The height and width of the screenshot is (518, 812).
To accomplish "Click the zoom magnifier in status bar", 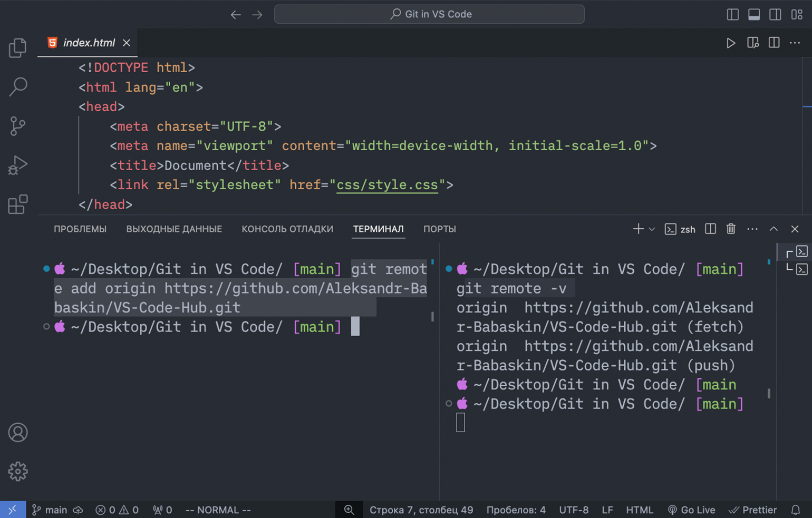I will (x=349, y=510).
